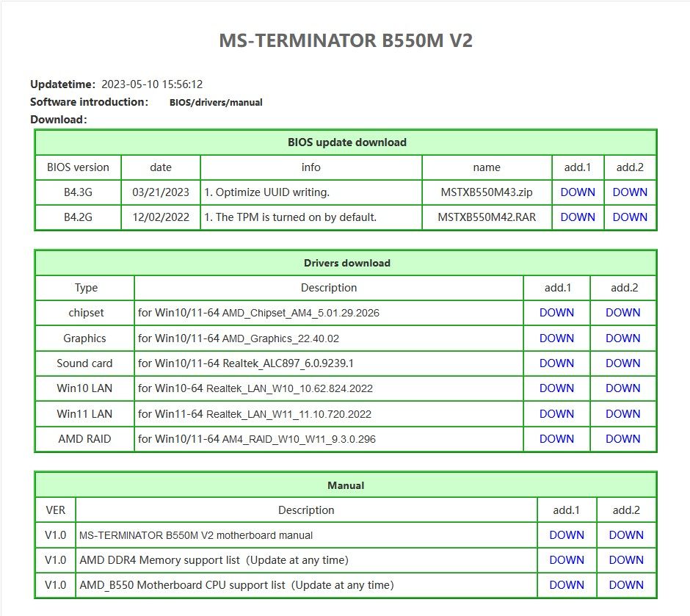Select the B4.2G BIOS version cell

click(78, 217)
